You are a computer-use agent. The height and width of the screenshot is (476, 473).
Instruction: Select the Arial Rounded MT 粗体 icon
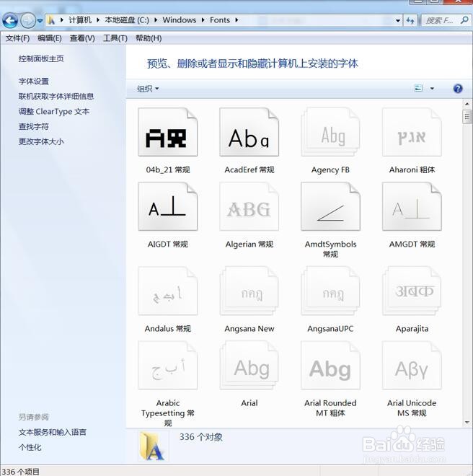[330, 366]
